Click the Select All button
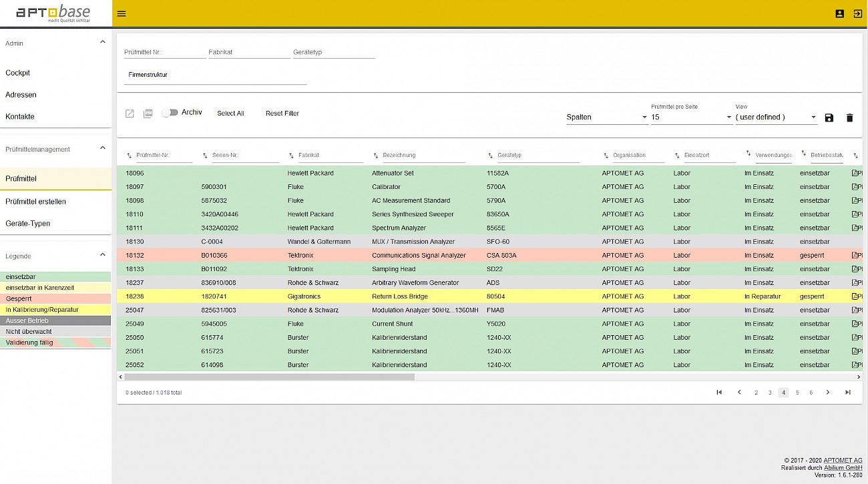The width and height of the screenshot is (868, 484). [230, 113]
